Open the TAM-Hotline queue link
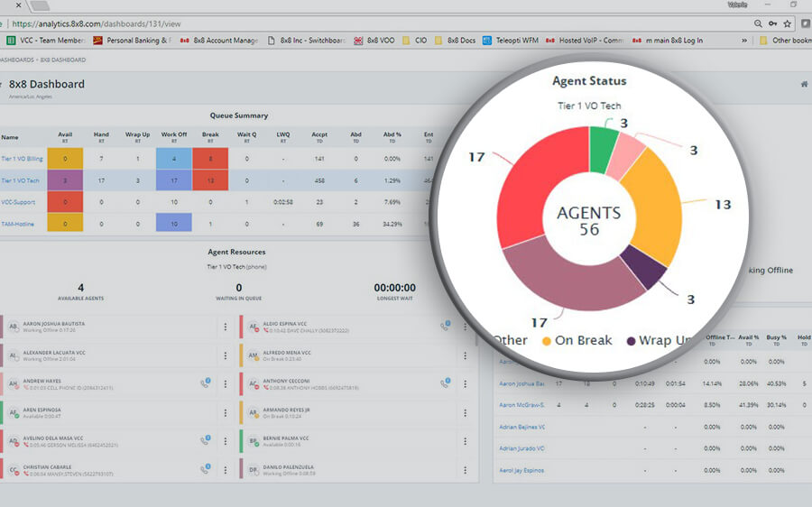The height and width of the screenshot is (507, 812). 18,224
